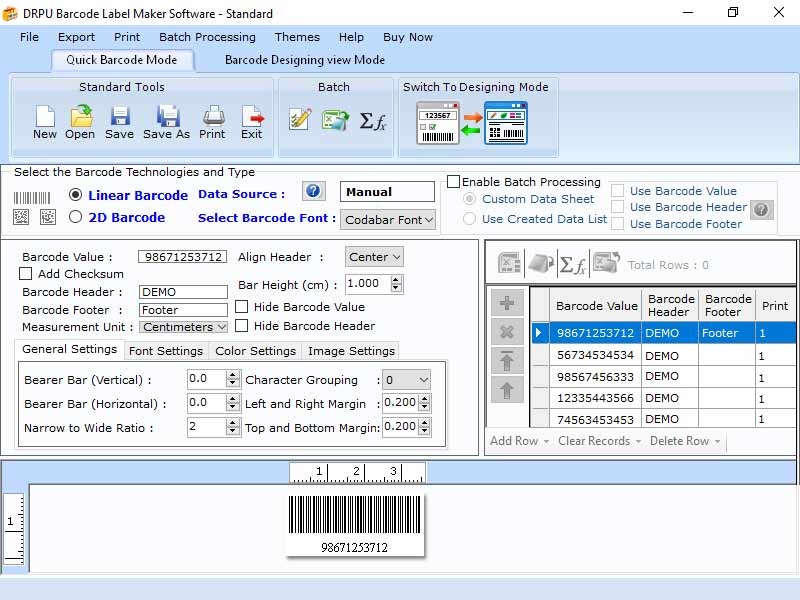Check Enable Batch Processing option

click(x=454, y=182)
